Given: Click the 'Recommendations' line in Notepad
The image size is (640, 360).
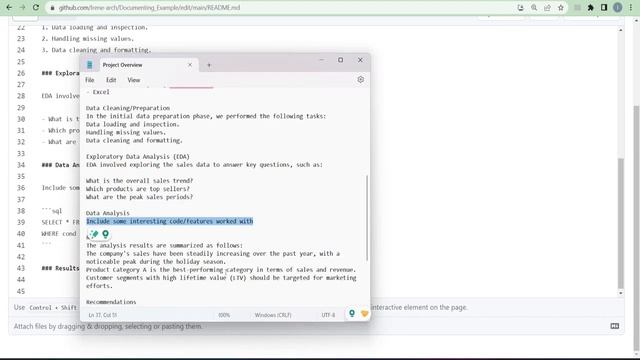Looking at the screenshot, I should [111, 302].
